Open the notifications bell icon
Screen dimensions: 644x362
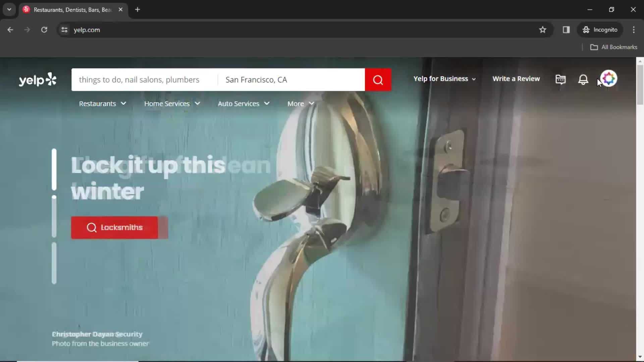[x=583, y=79]
